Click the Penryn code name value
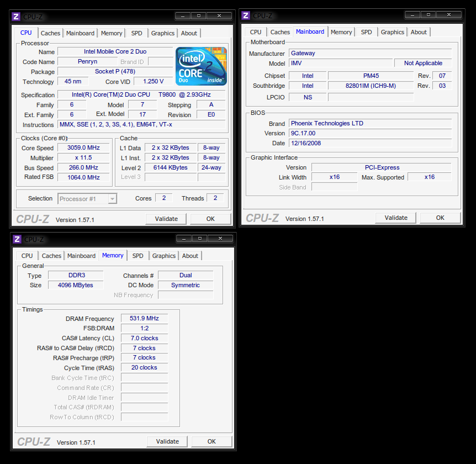Screen dimensions: 476x464 pos(87,61)
